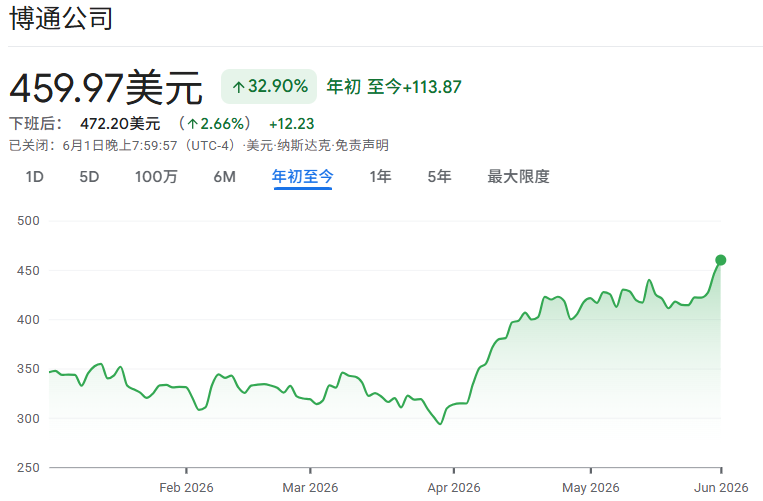The height and width of the screenshot is (501, 763).
Task: Click the 350 y-axis label
Action: 28,369
